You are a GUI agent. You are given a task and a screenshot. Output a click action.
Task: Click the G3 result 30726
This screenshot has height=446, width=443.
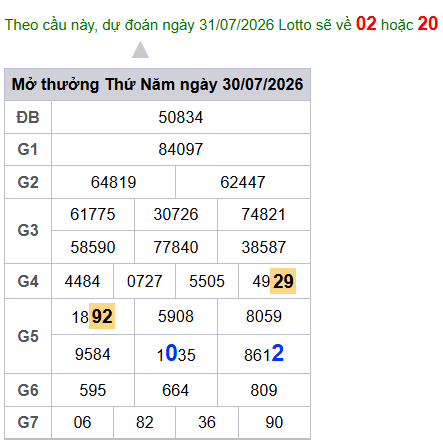tap(176, 214)
